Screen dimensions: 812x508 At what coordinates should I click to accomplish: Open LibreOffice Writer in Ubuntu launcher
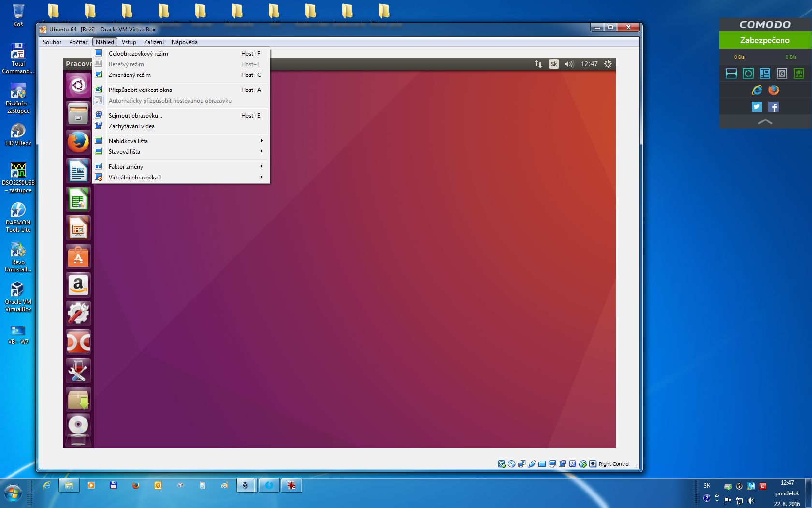click(78, 171)
